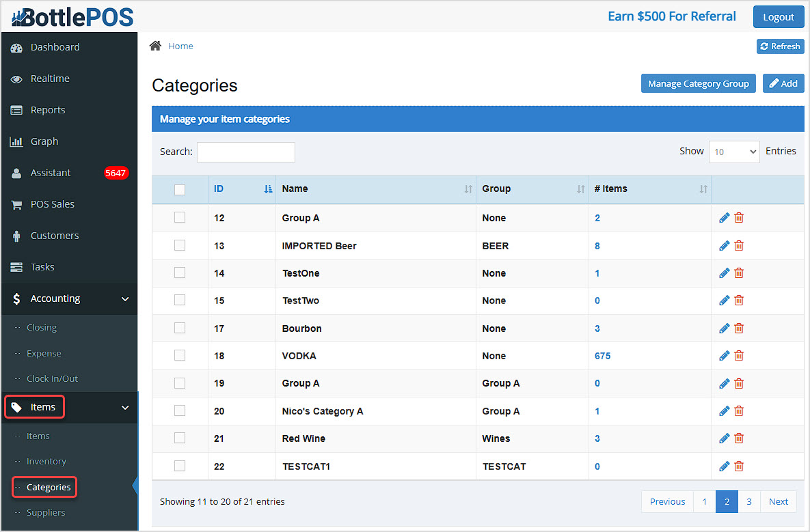
Task: Open the Show entries dropdown
Action: tap(733, 151)
